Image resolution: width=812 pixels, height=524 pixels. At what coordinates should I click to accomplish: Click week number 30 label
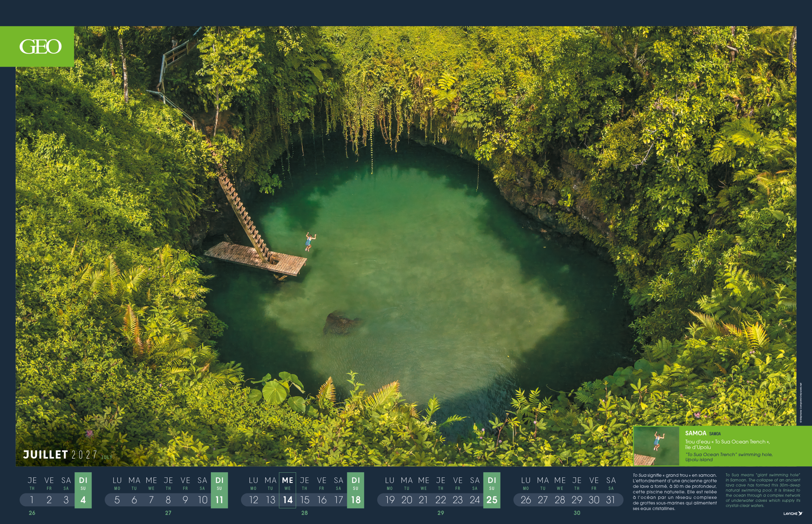pyautogui.click(x=577, y=513)
